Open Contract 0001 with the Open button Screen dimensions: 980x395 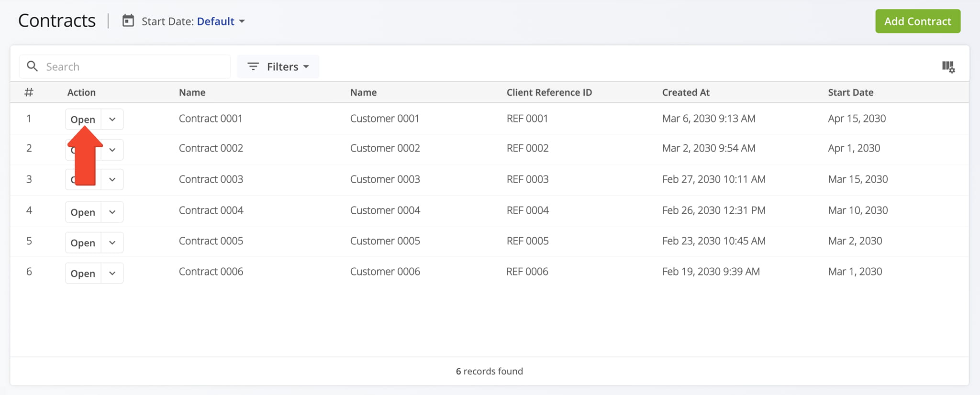tap(83, 120)
